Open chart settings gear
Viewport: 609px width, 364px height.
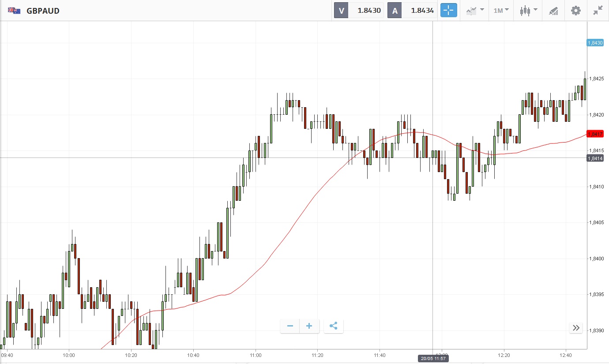576,11
